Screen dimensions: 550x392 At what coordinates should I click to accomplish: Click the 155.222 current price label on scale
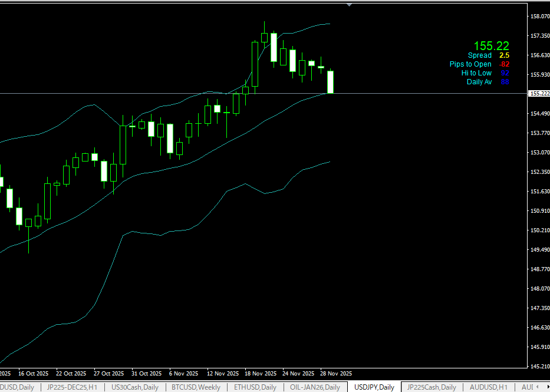538,94
